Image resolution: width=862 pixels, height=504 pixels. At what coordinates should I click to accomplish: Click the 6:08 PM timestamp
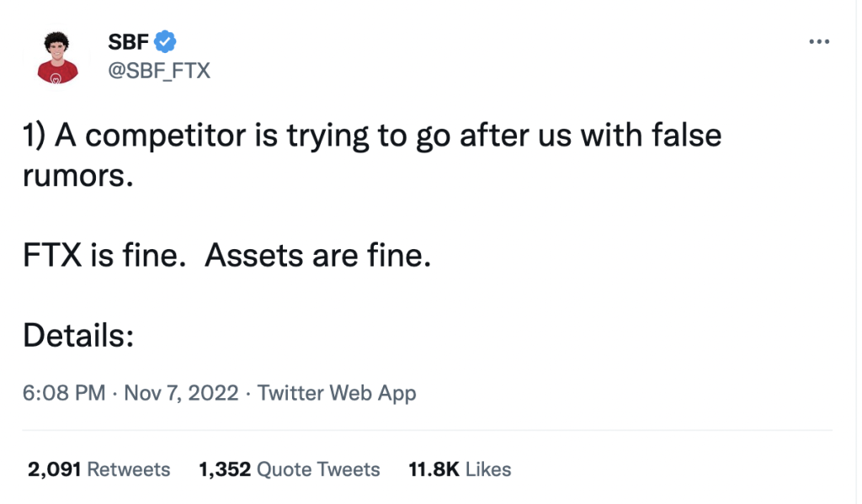tap(64, 393)
